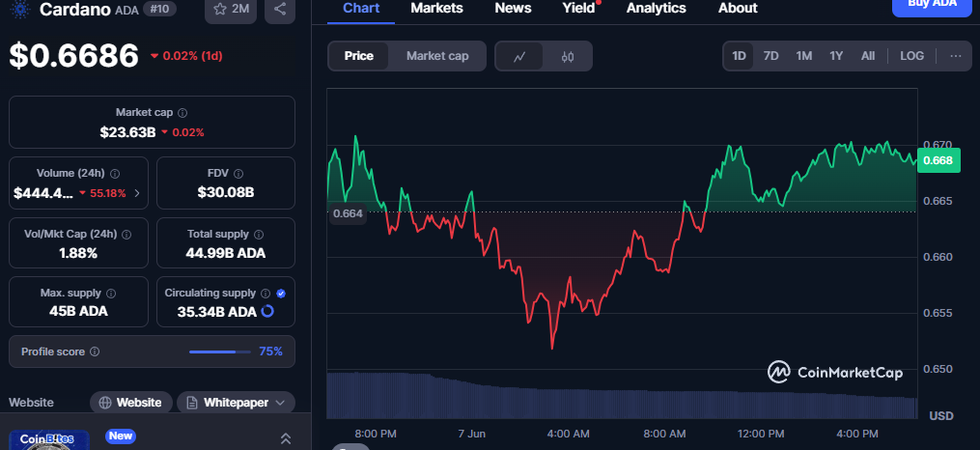The width and height of the screenshot is (980, 450).
Task: Click the 0.664 baseline price label
Action: 348,213
